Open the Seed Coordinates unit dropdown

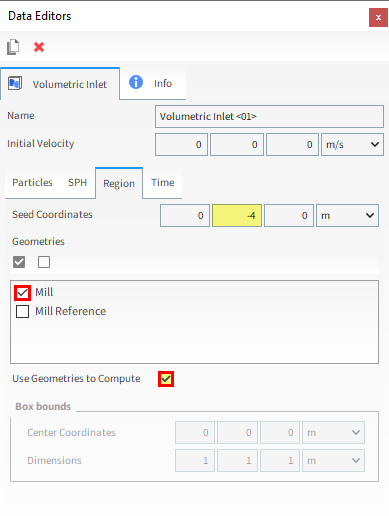click(347, 215)
